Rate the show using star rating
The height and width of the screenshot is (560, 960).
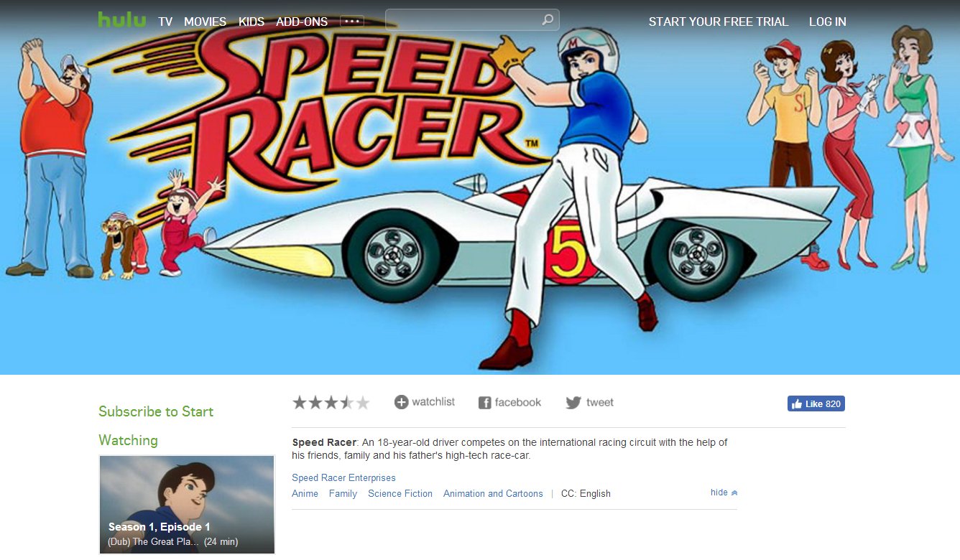pos(331,402)
